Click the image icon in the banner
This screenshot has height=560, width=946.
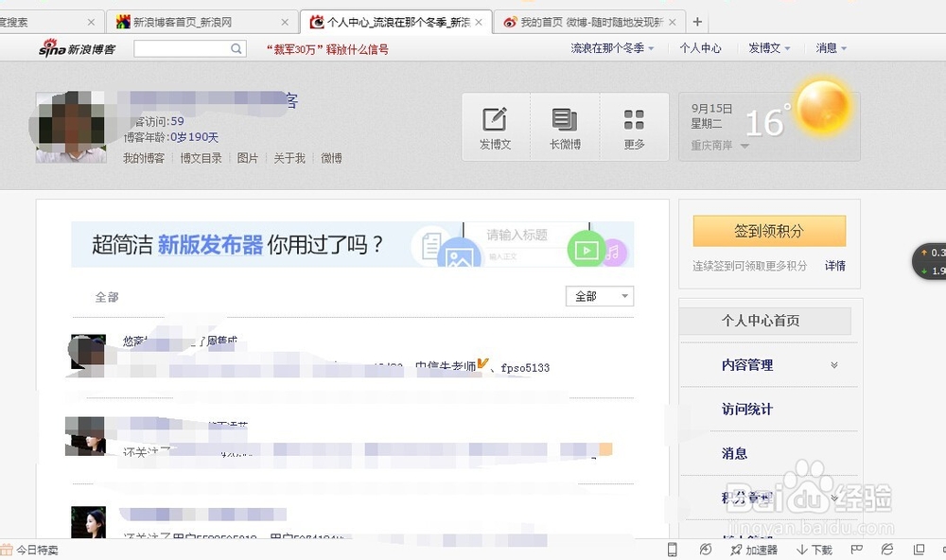(x=459, y=254)
